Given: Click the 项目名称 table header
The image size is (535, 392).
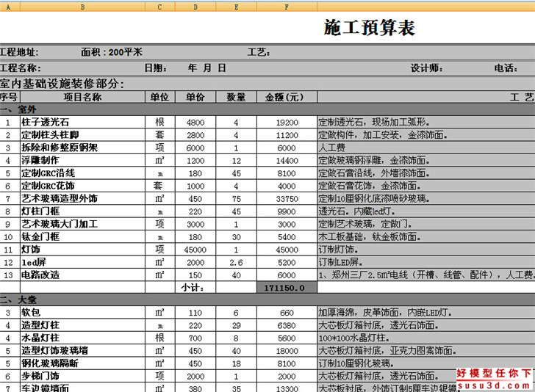Looking at the screenshot, I should click(x=82, y=97).
